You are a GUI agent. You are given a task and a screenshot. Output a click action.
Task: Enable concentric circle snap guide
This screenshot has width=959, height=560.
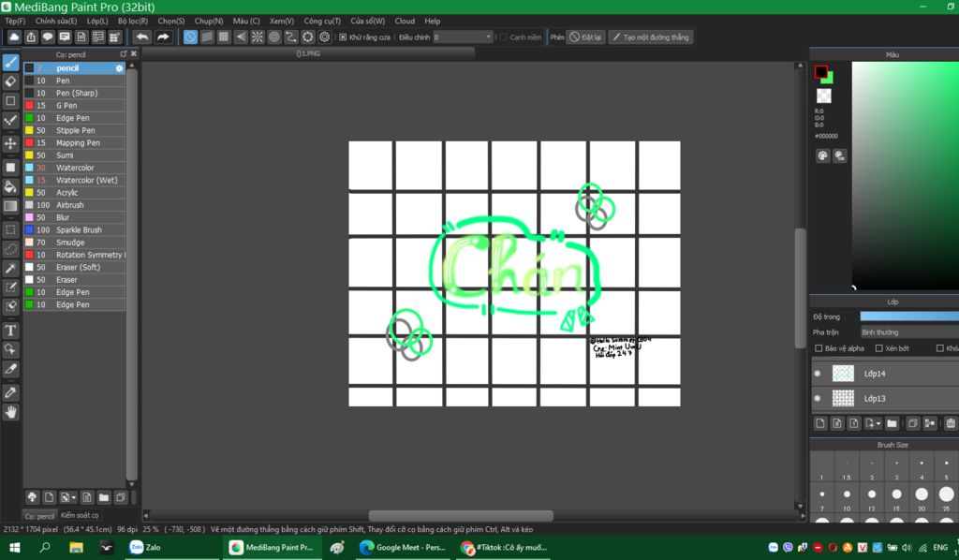click(274, 37)
